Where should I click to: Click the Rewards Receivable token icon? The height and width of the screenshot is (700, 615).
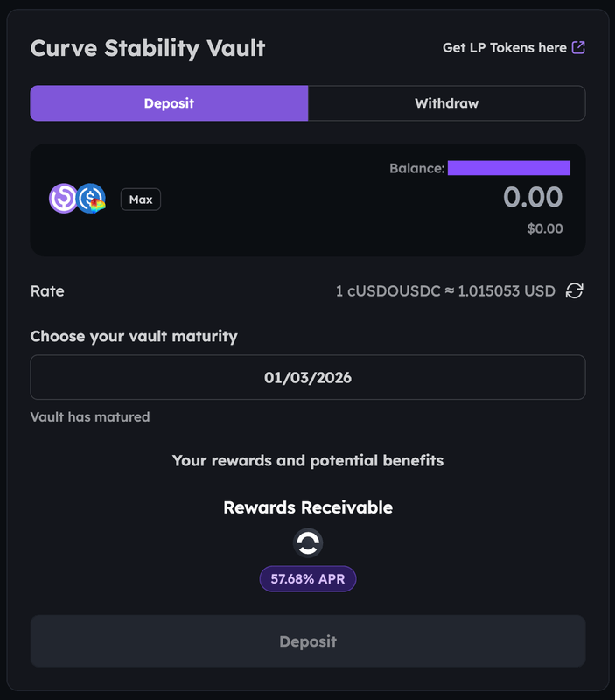click(308, 543)
